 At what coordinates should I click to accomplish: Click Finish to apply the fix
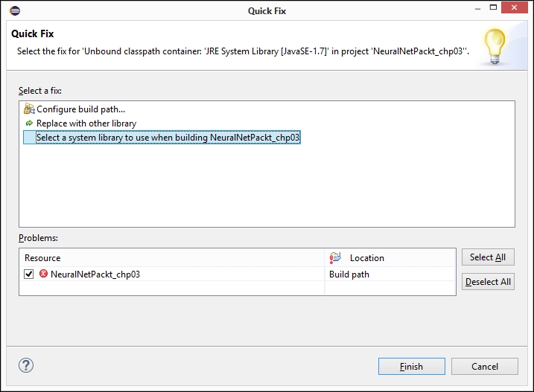(x=411, y=366)
